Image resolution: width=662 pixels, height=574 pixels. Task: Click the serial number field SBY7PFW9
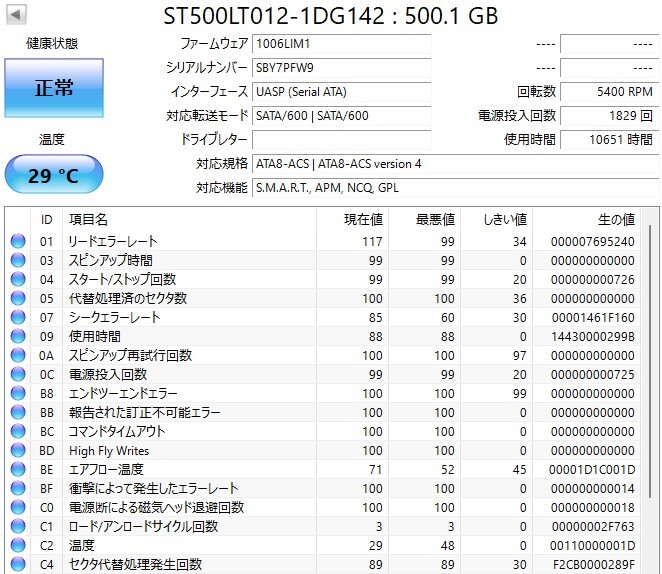click(342, 68)
